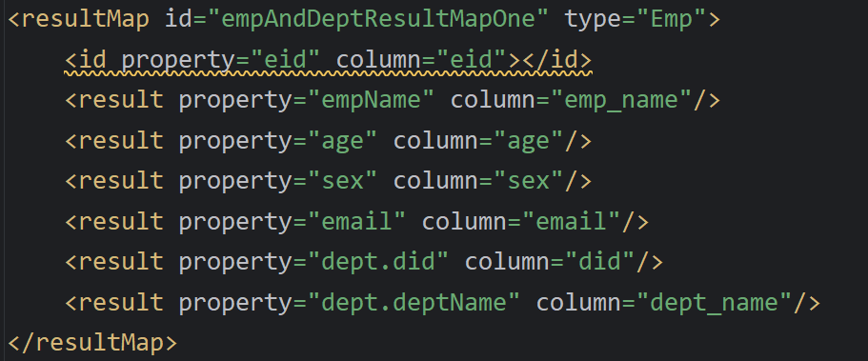Click the column value "did"

pos(600,262)
